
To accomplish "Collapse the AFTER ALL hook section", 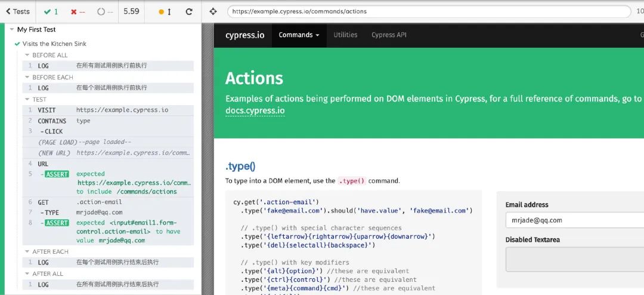I will pyautogui.click(x=44, y=274).
